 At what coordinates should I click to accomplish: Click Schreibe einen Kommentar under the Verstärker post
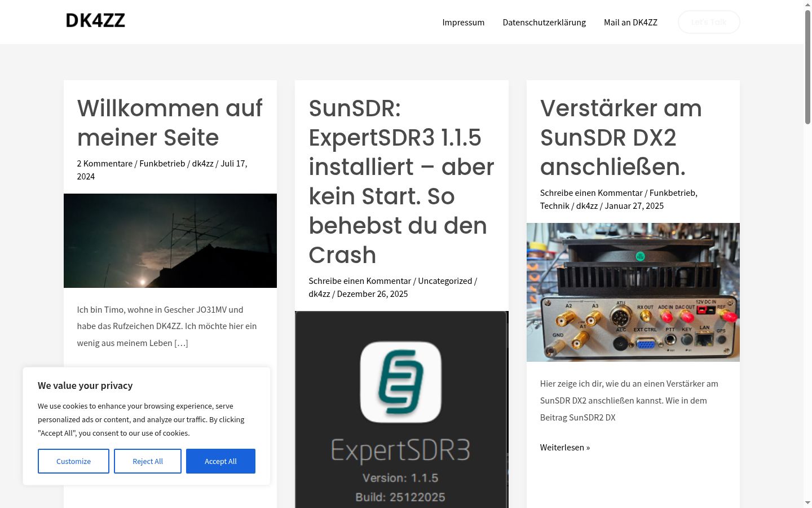tap(592, 192)
